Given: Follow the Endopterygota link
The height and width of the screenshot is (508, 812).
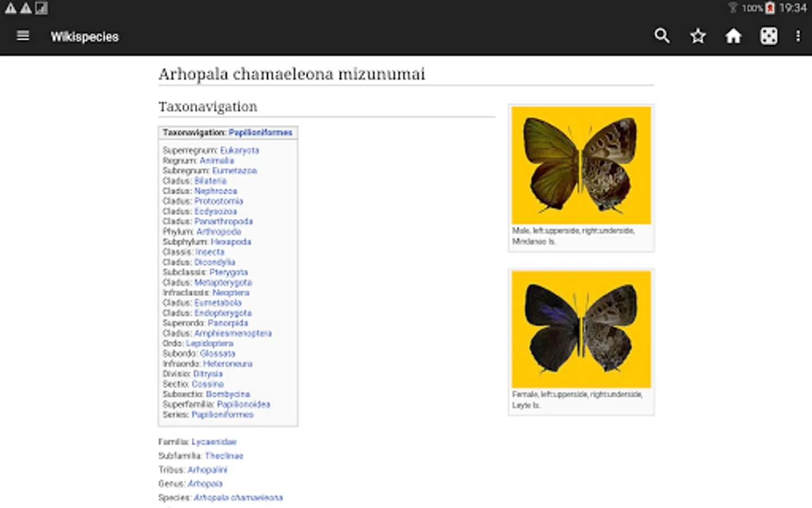Looking at the screenshot, I should click(x=223, y=313).
